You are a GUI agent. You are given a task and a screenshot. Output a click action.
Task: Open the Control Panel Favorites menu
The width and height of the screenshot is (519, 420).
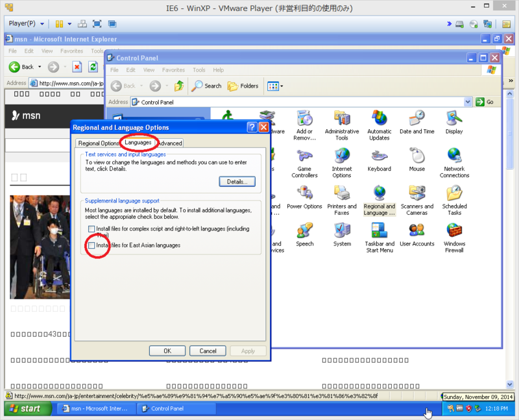[173, 70]
